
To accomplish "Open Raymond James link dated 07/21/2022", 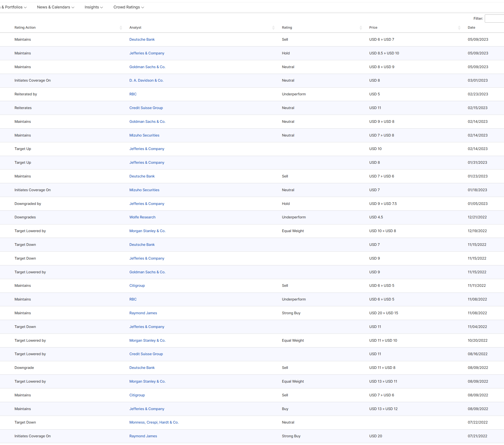I will [x=143, y=436].
